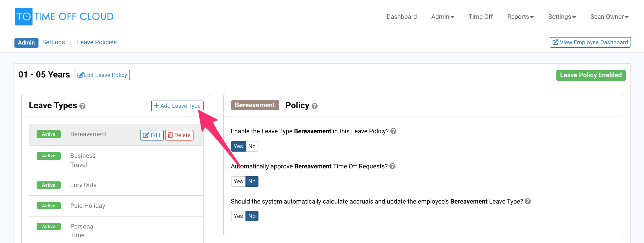Select the Paid Holiday leave type
644x243 pixels.
116,206
